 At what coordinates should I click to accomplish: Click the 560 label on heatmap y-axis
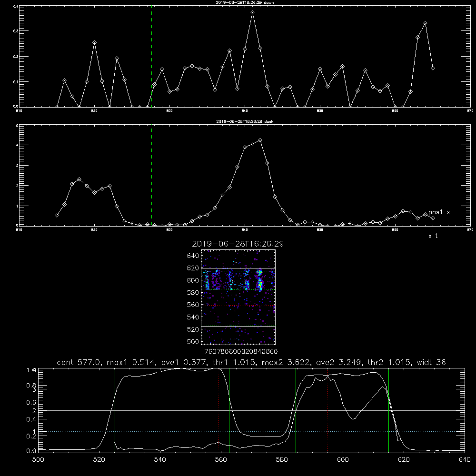point(193,305)
